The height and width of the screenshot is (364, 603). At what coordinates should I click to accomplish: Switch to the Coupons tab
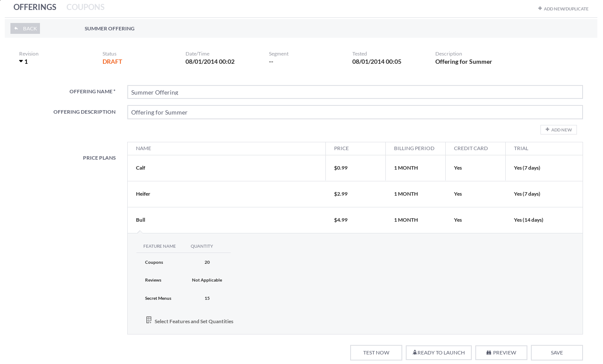85,7
